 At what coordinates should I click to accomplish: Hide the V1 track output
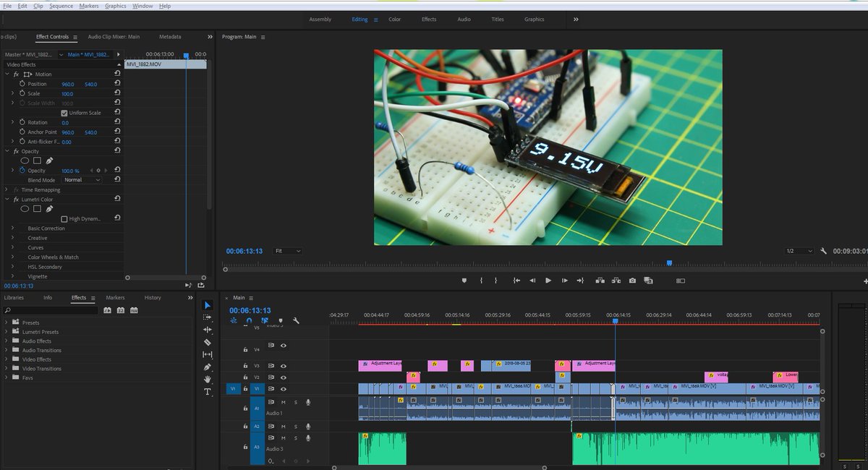click(x=284, y=388)
